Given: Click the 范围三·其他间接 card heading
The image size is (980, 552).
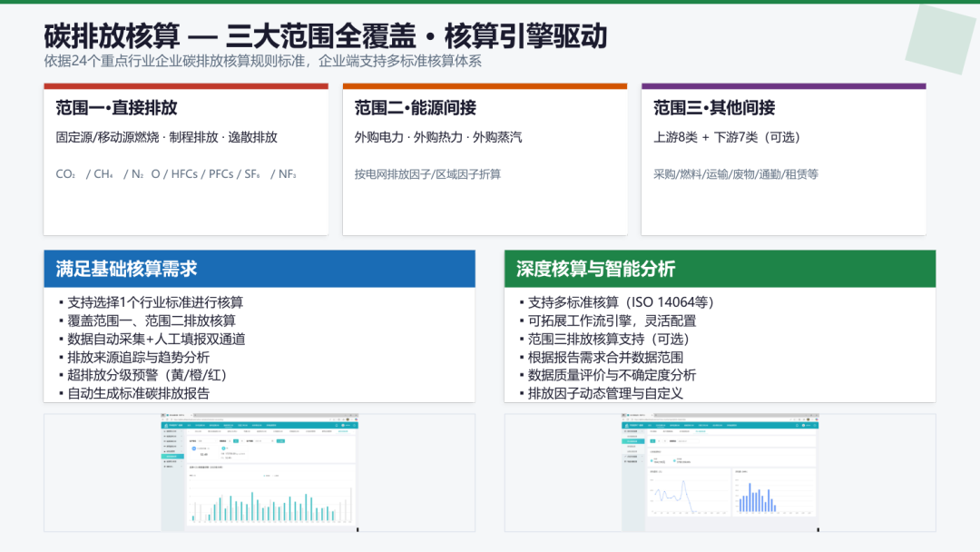Looking at the screenshot, I should tap(714, 107).
